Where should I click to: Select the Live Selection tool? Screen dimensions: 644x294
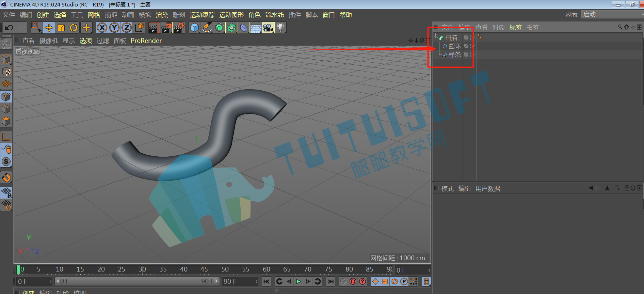[36, 28]
